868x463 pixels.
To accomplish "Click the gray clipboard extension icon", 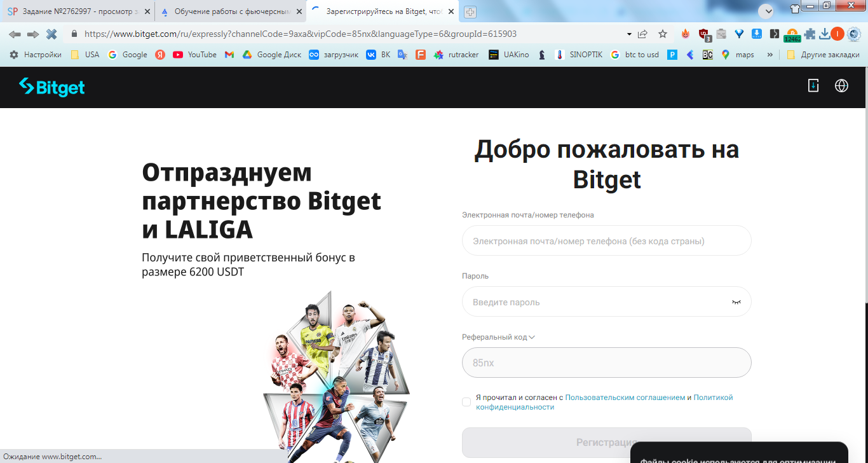I will [721, 34].
